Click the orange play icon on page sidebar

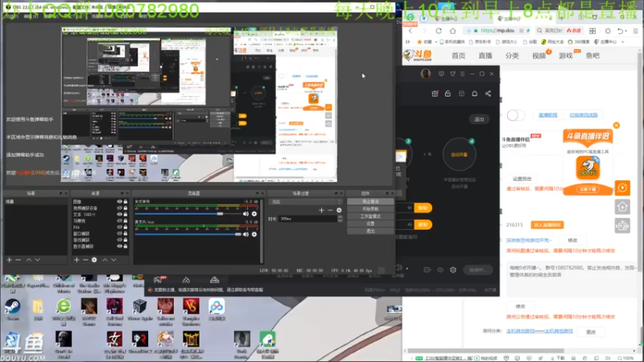pos(622,188)
